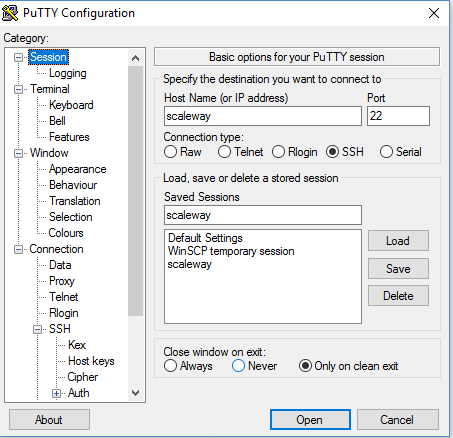453x438 pixels.
Task: Choose Telnet as connection type
Action: tap(224, 152)
